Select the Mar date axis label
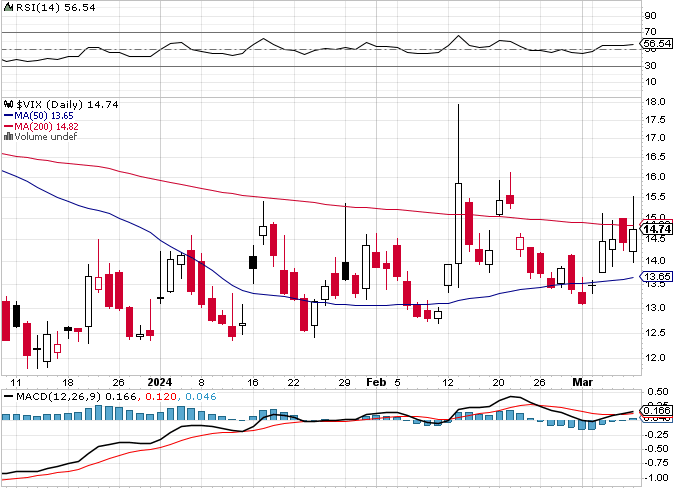 (582, 382)
